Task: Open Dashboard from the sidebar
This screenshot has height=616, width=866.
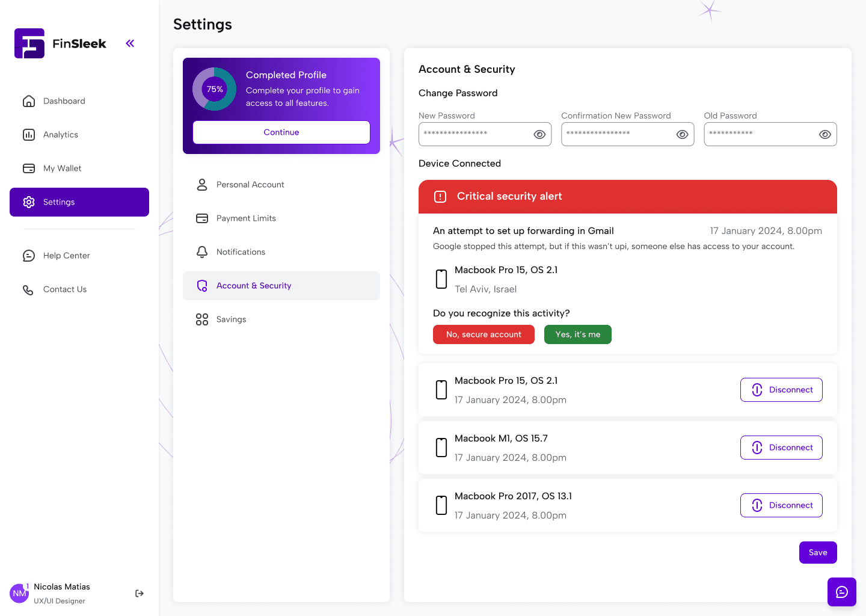Action: (64, 101)
